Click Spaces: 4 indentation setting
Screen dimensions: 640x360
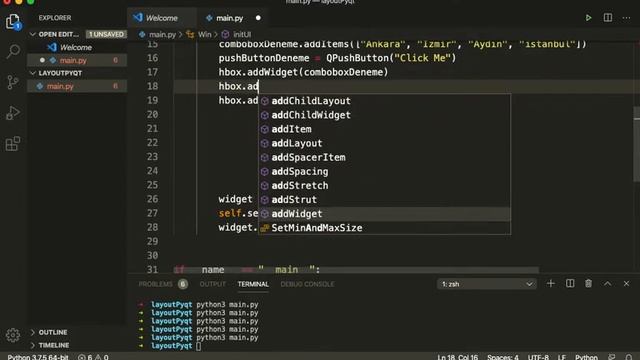point(503,357)
